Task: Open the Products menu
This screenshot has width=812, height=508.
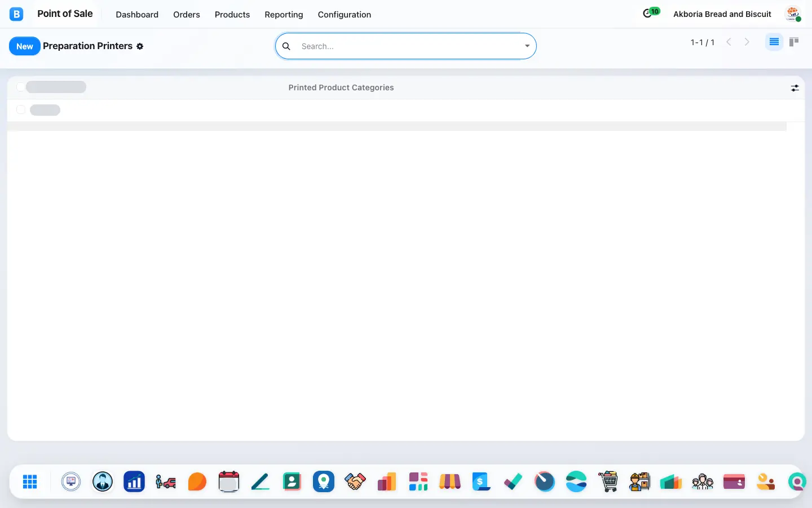Action: [x=232, y=15]
